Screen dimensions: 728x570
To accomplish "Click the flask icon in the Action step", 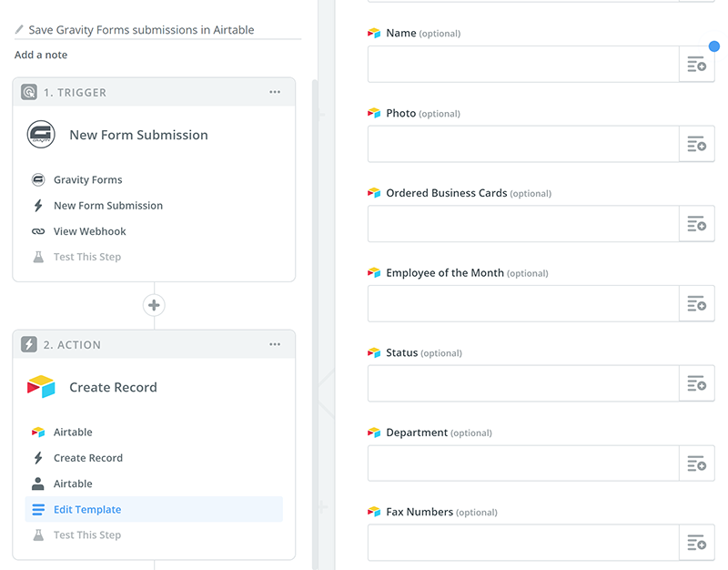I will tap(38, 535).
